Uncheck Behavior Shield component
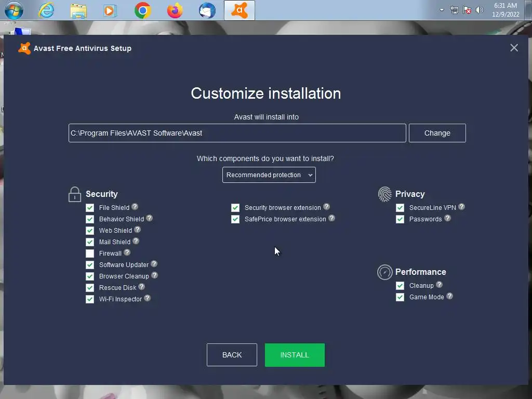Image resolution: width=532 pixels, height=399 pixels. pos(90,219)
